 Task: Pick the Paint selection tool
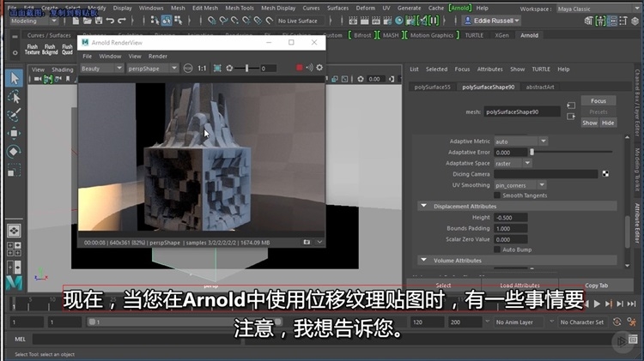14,115
